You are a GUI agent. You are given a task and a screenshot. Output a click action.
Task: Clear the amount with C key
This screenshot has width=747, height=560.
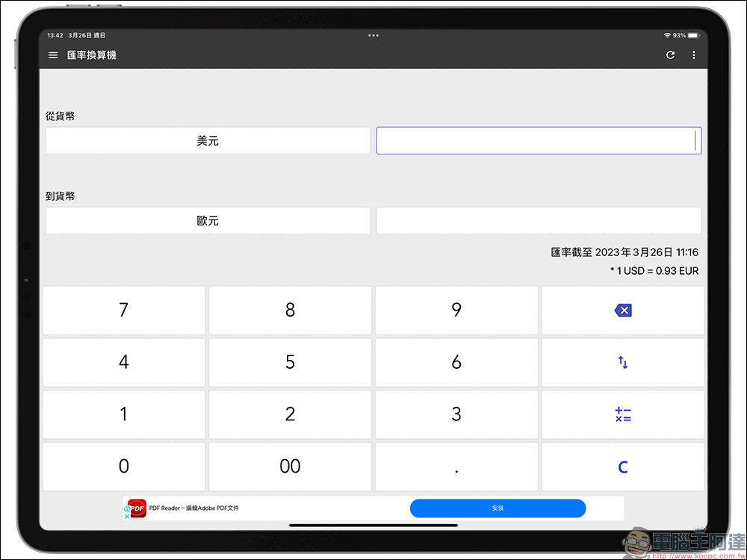(x=623, y=467)
